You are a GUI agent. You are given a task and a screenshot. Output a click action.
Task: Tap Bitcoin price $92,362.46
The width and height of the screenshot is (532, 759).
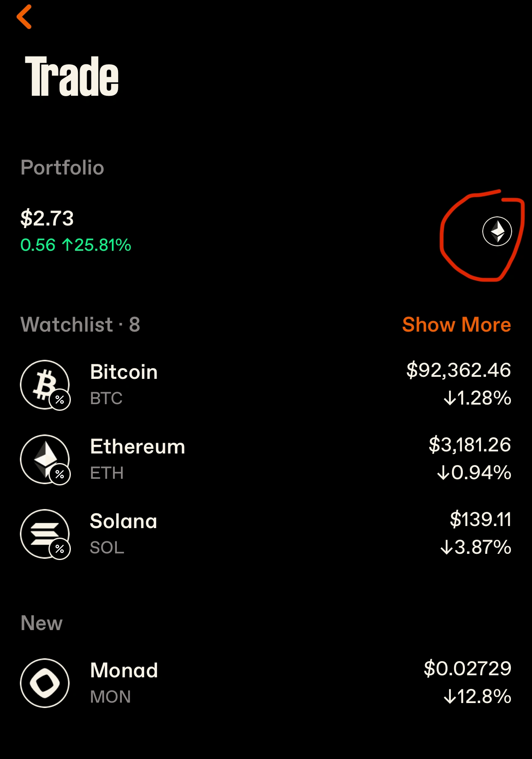click(459, 370)
